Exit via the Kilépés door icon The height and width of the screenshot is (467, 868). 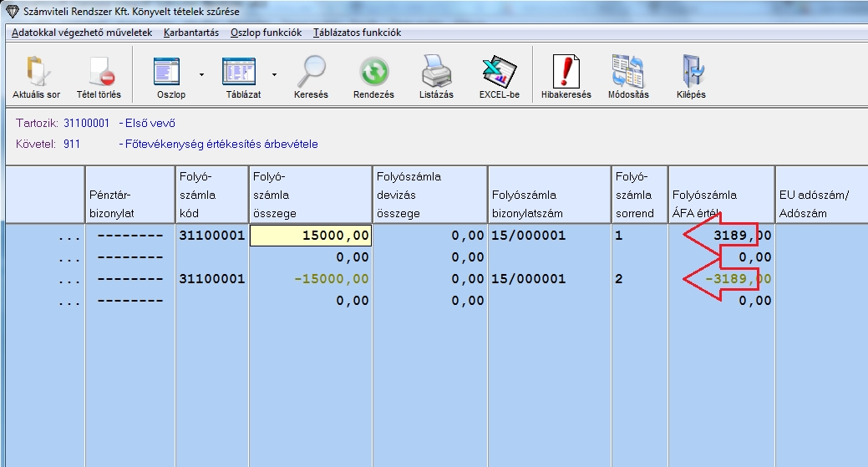click(x=690, y=76)
